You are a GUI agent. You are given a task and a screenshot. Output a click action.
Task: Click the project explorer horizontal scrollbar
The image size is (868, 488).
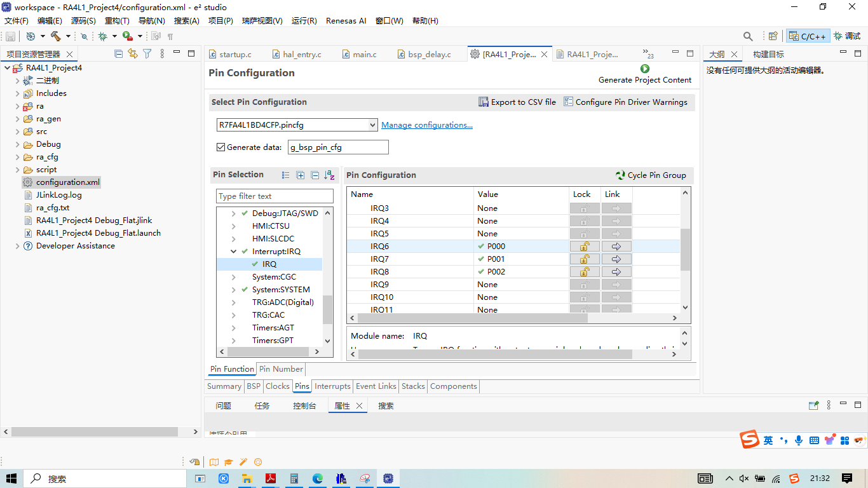click(95, 431)
